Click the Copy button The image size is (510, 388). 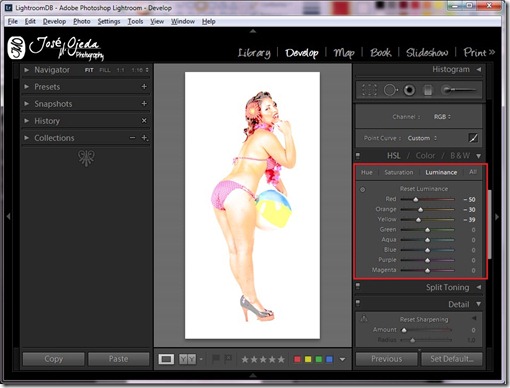(x=53, y=359)
